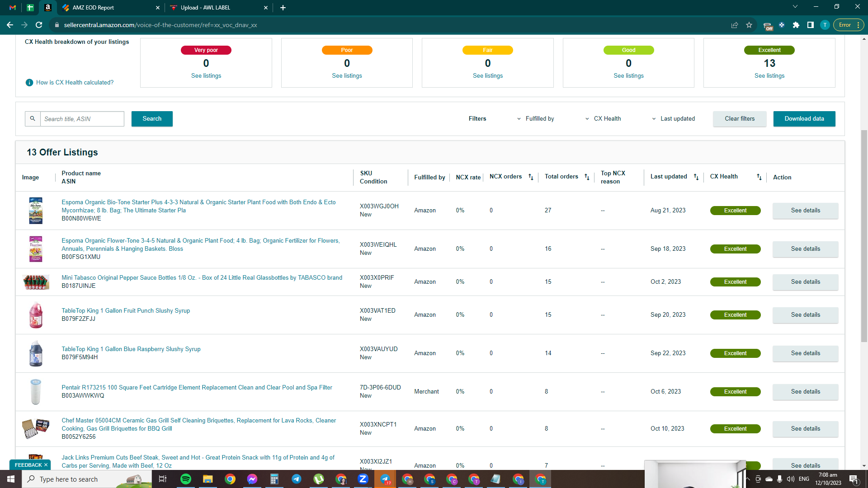See listings under the Very poor card

point(206,76)
